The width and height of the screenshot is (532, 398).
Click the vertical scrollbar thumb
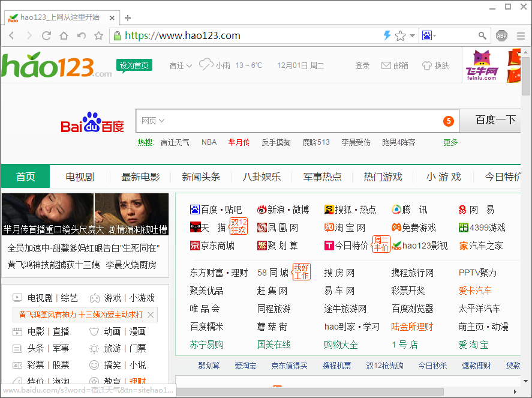[x=525, y=76]
